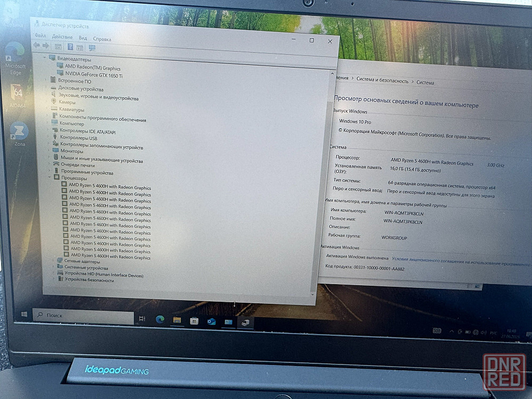Select AMD Radeon(TM) Graphics adapter
The width and height of the screenshot is (532, 399).
click(93, 68)
